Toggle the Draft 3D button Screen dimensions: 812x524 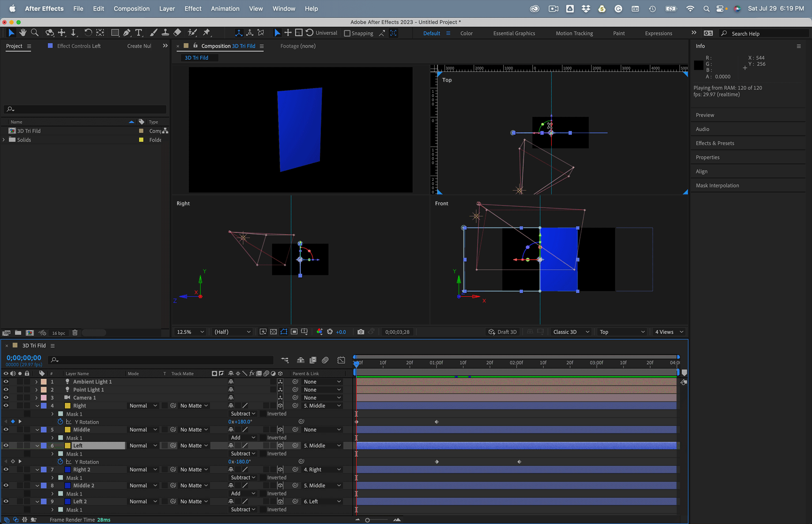pos(503,332)
